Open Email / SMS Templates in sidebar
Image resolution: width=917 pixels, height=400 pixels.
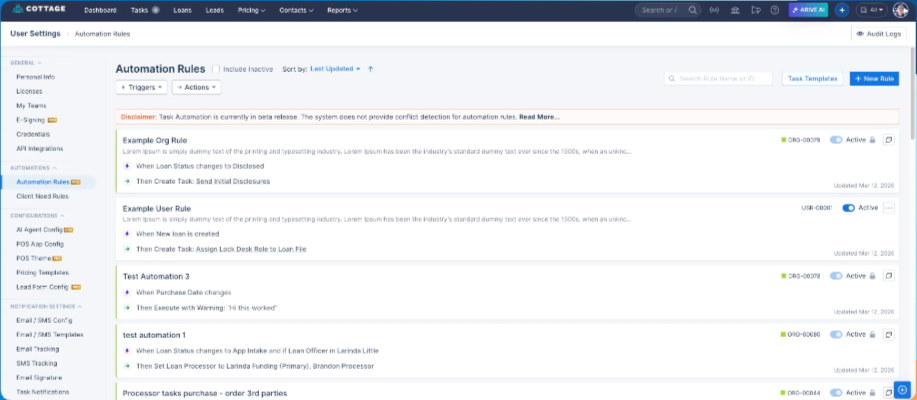[x=50, y=335]
